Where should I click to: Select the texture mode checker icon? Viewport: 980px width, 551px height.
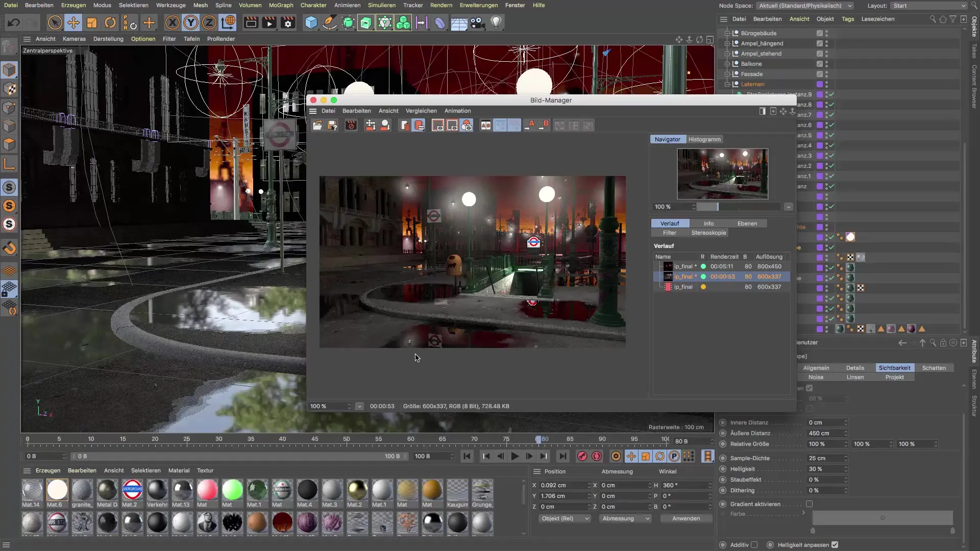click(9, 89)
